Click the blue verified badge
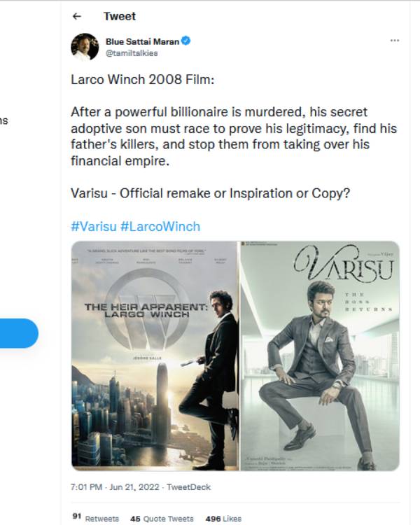420x525 pixels. click(186, 41)
